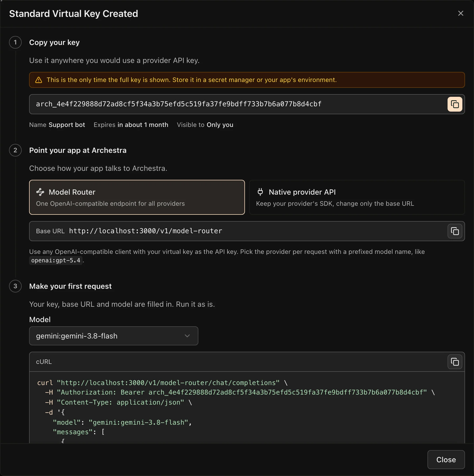Viewport: 474px width, 476px height.
Task: Copy the cURL snippet with its copy icon
Action: click(455, 362)
